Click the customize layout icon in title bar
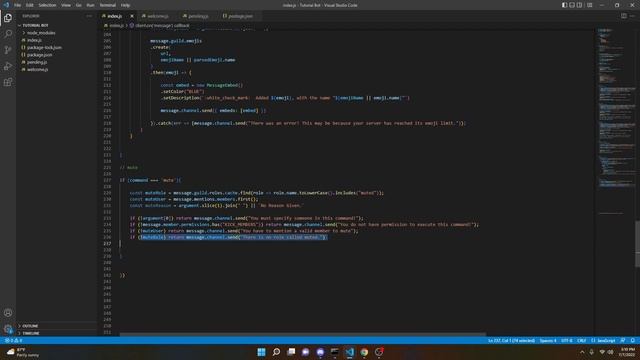The image size is (640, 360). 589,5
